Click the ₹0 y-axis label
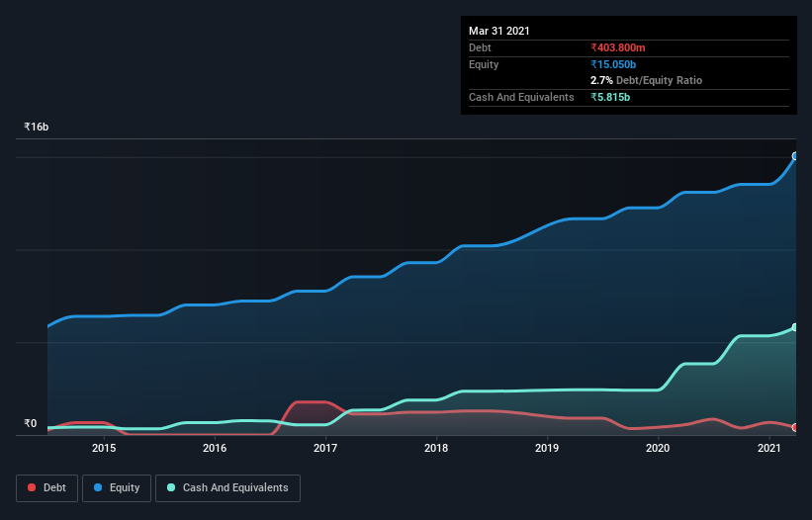 click(31, 423)
